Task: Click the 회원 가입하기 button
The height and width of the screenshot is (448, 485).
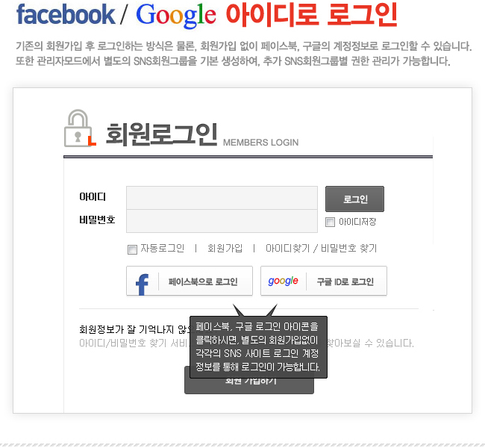Action: (x=249, y=385)
